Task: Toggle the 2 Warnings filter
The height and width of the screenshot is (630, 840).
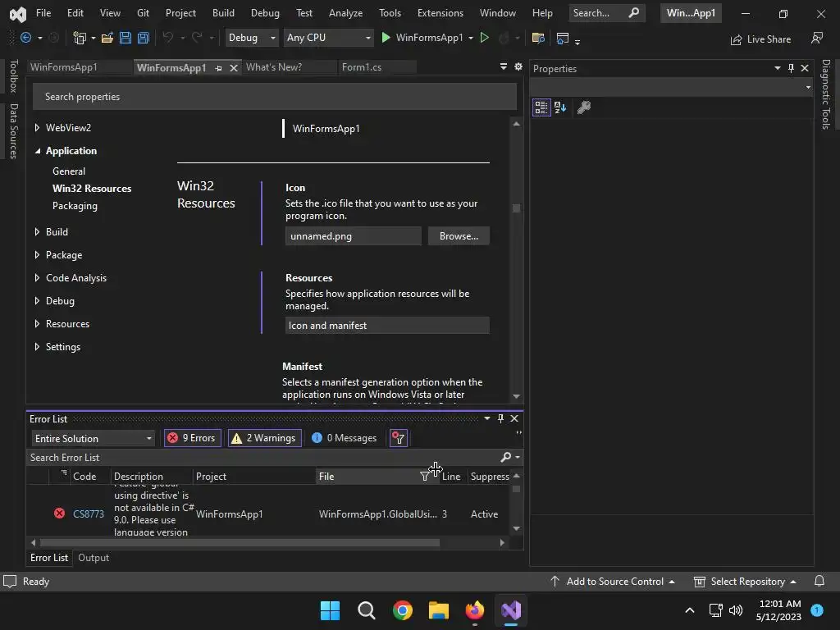Action: 265,438
